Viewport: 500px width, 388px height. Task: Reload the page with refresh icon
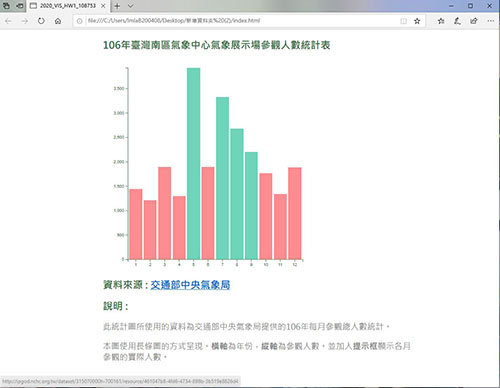tap(41, 21)
